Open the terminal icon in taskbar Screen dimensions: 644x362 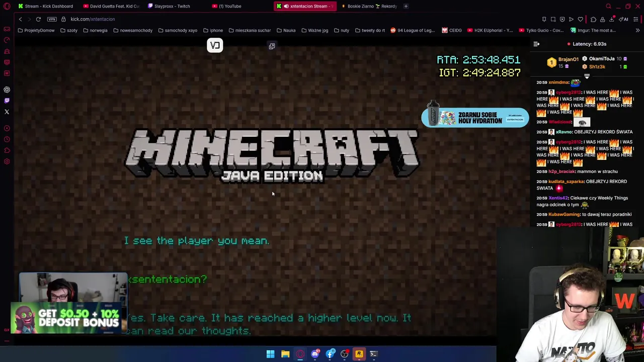click(373, 354)
